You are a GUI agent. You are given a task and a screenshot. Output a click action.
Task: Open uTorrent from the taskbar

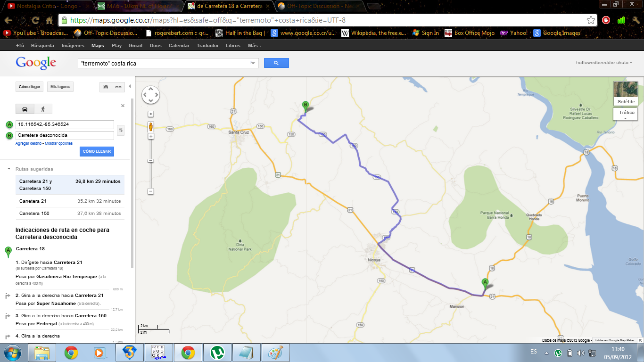point(217,353)
